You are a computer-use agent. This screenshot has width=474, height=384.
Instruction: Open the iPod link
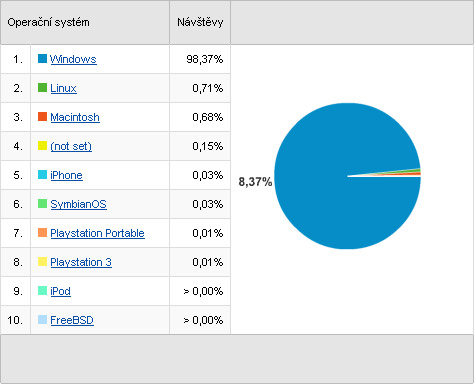coord(60,291)
